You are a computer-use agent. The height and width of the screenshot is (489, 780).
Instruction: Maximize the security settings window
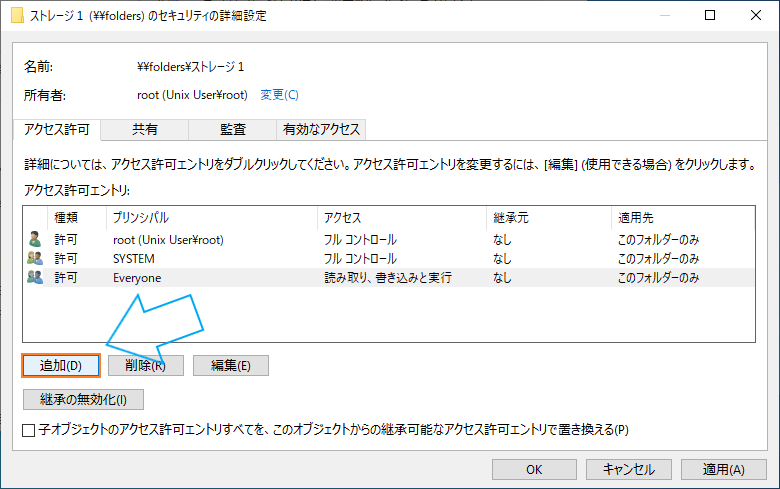click(x=710, y=15)
